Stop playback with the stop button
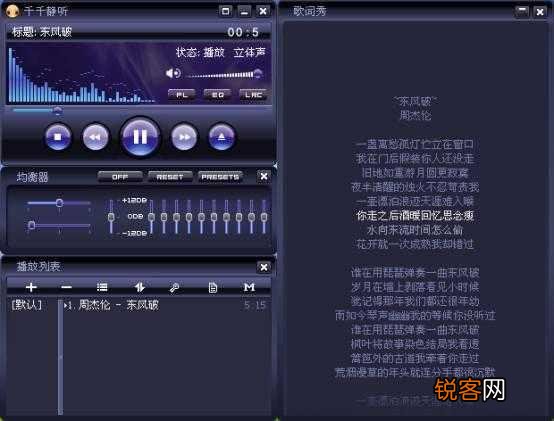The width and height of the screenshot is (554, 421). (x=58, y=137)
